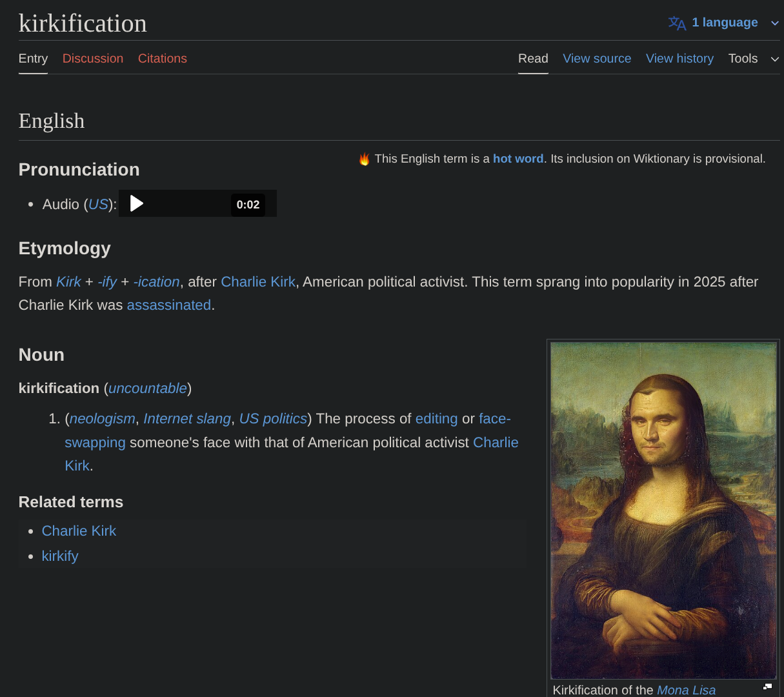This screenshot has height=697, width=784.
Task: Open the Discussion tab
Action: (x=93, y=59)
